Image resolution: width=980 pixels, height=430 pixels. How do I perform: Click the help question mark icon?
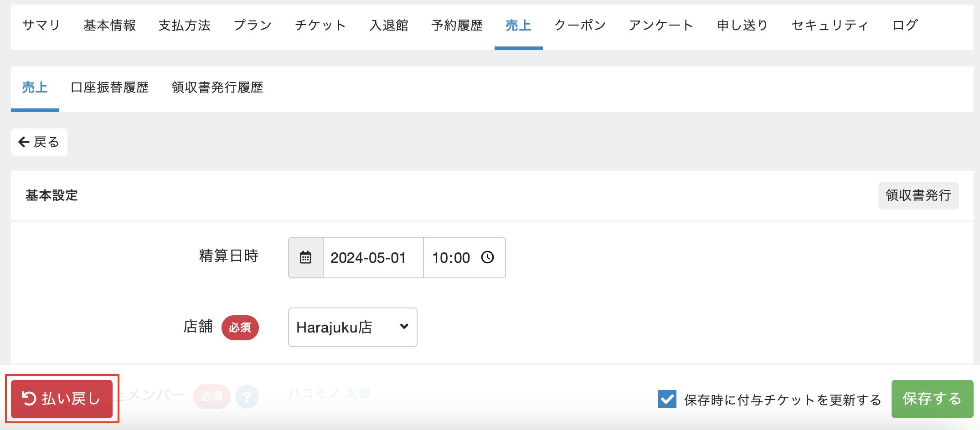pos(247,396)
